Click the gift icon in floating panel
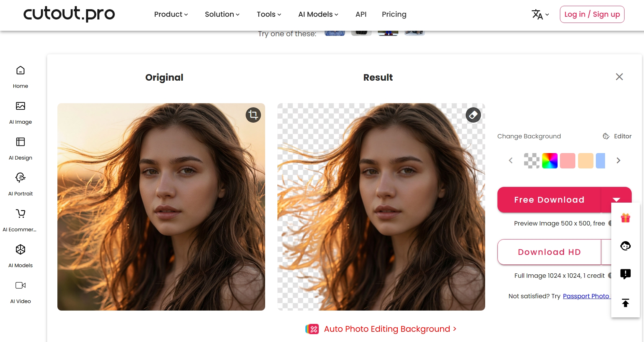The width and height of the screenshot is (644, 342). tap(625, 218)
